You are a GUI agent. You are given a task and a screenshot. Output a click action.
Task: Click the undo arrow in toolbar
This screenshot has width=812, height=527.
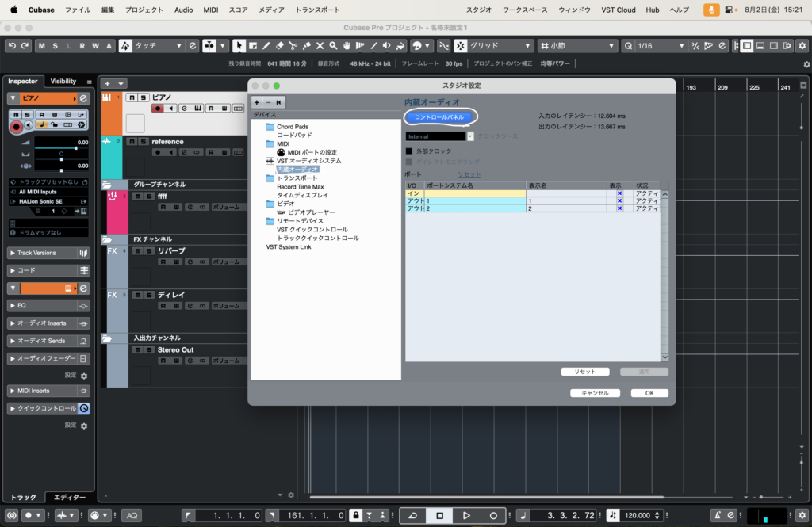(x=12, y=46)
